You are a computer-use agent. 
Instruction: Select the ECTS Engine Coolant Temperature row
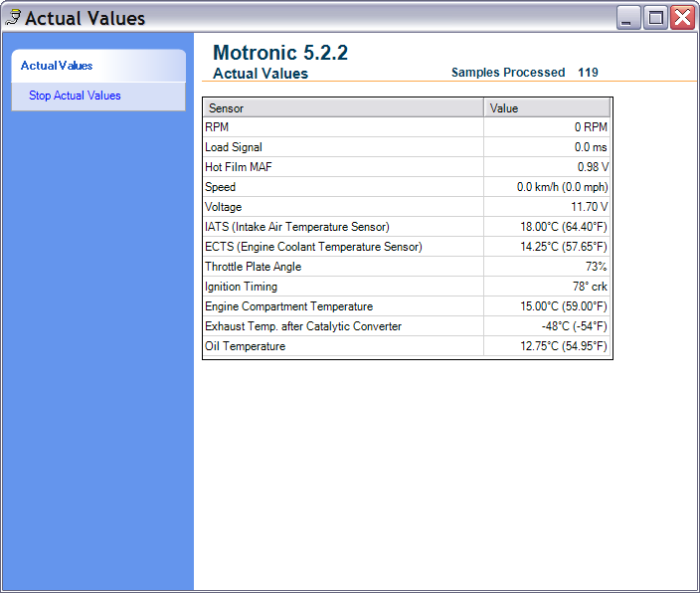[x=343, y=247]
